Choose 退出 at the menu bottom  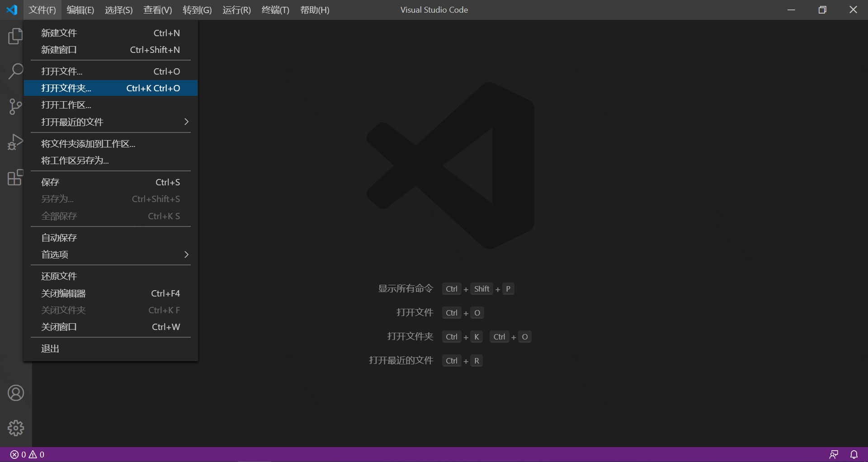(x=110, y=349)
